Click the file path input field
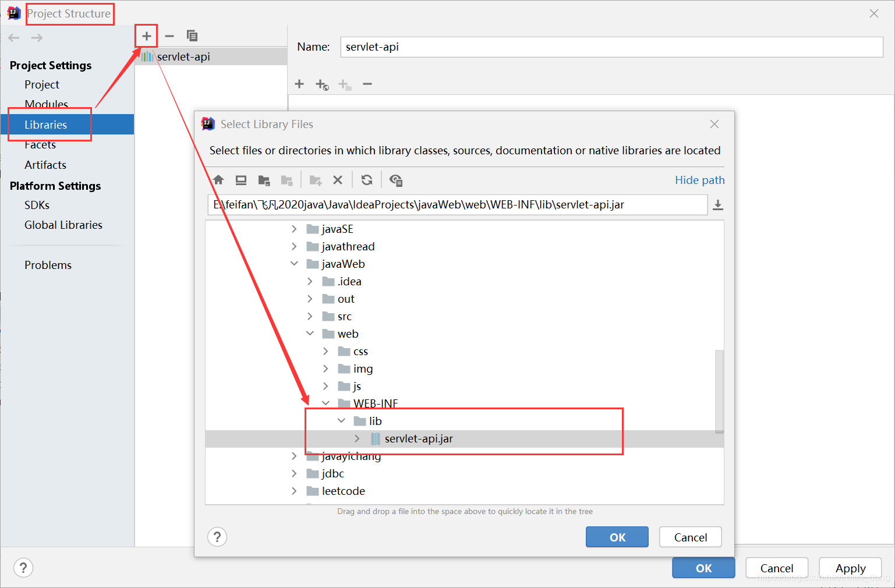This screenshot has width=895, height=588. coord(458,205)
